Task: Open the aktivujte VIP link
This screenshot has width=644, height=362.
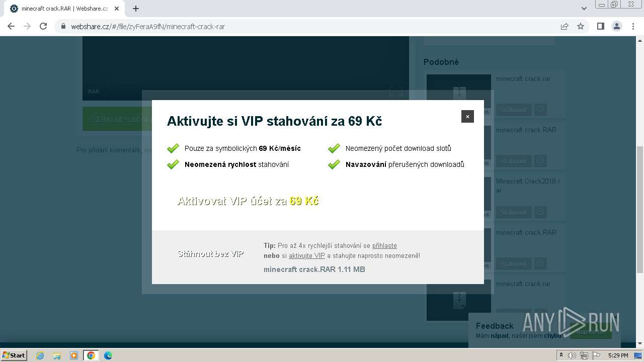Action: pos(307,256)
